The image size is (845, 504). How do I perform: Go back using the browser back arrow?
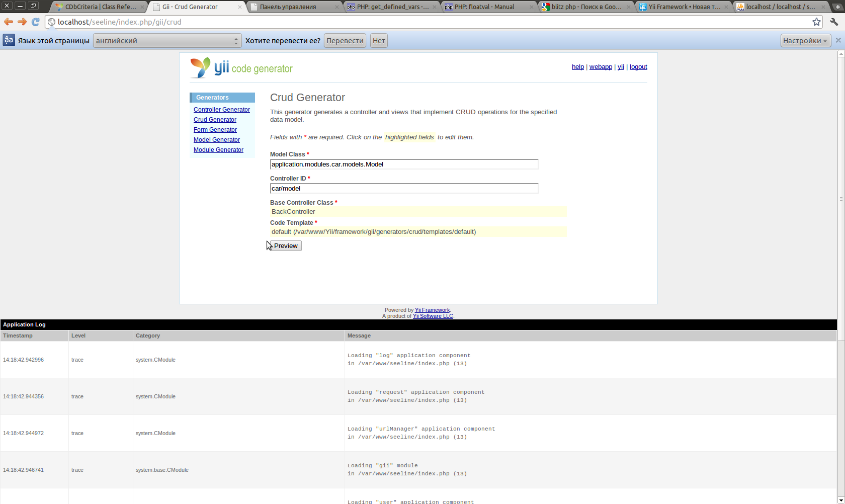(x=8, y=22)
